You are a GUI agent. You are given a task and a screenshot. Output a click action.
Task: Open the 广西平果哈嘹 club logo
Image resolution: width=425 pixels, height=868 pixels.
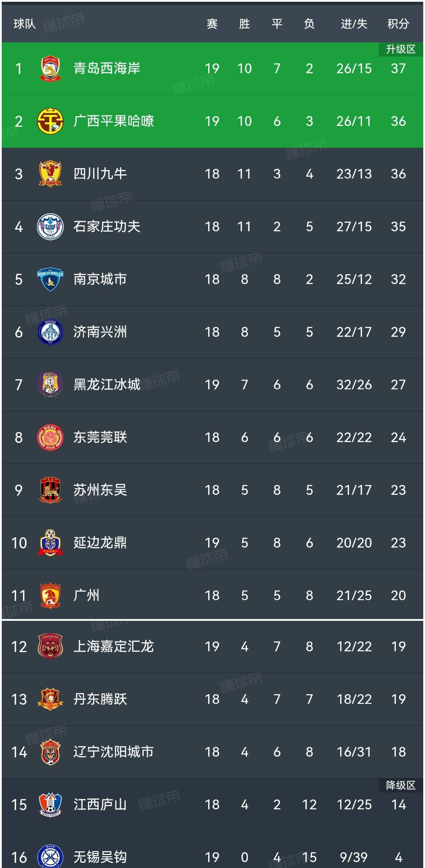[x=50, y=121]
